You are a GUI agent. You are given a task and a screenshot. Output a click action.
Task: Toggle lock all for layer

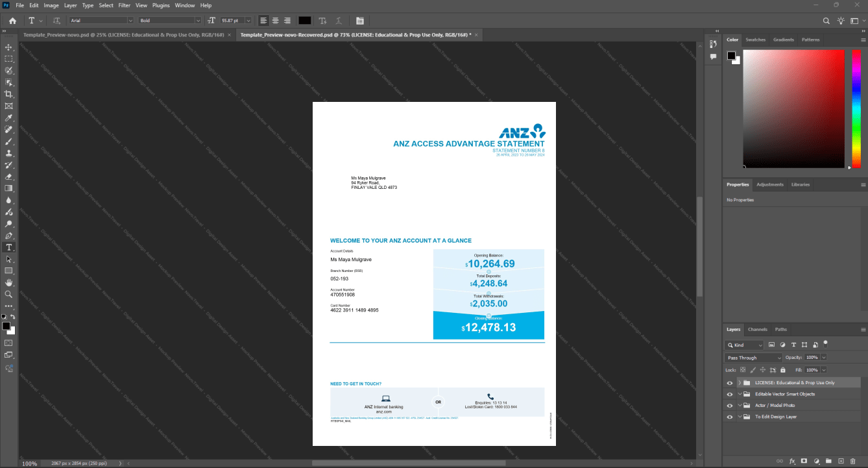(x=784, y=369)
